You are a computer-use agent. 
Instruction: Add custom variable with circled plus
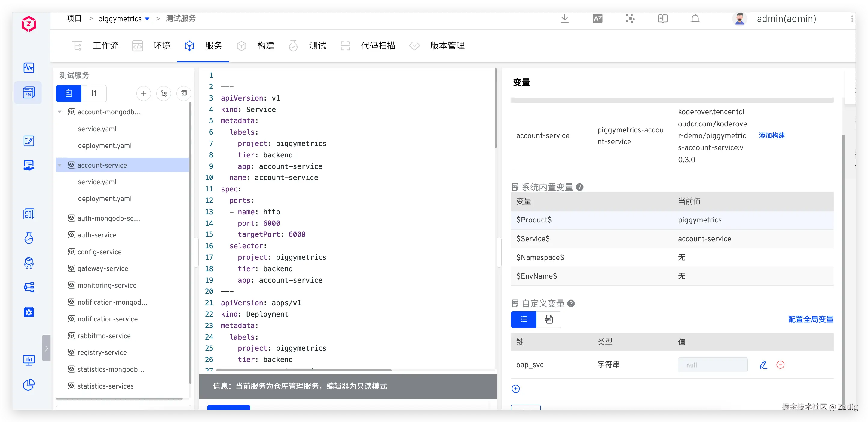pos(515,389)
